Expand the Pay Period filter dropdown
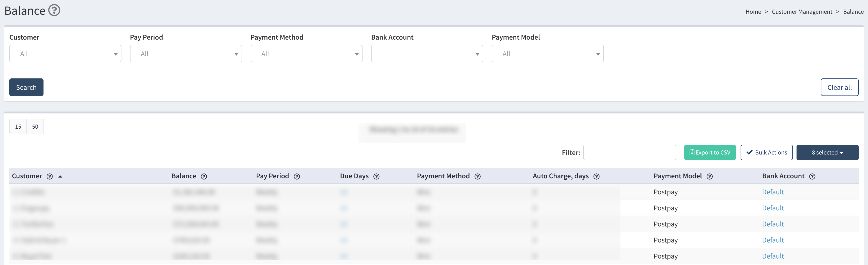This screenshot has width=868, height=265. coord(186,54)
